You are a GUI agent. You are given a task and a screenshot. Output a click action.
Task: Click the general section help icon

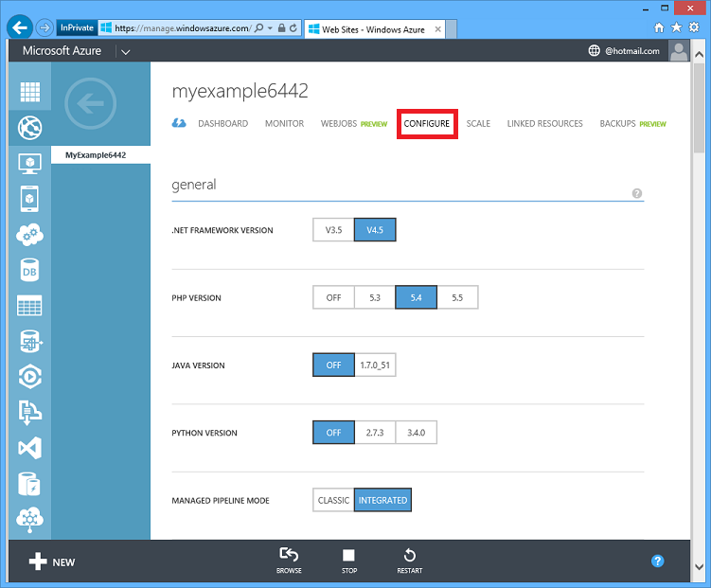coord(637,193)
